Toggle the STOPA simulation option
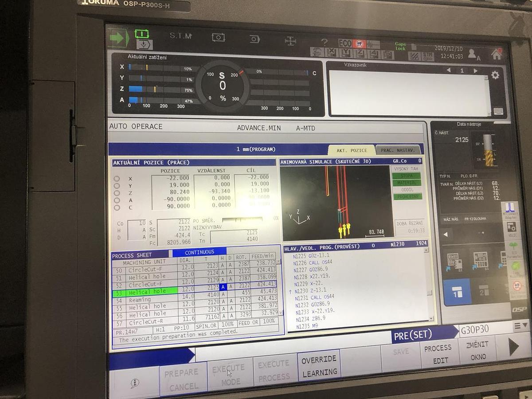The height and width of the screenshot is (399, 532). 406,176
